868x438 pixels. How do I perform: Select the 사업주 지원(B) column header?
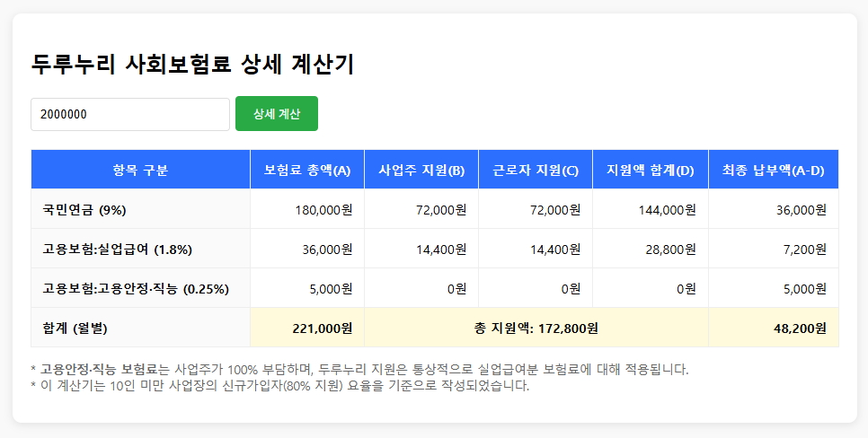click(421, 170)
